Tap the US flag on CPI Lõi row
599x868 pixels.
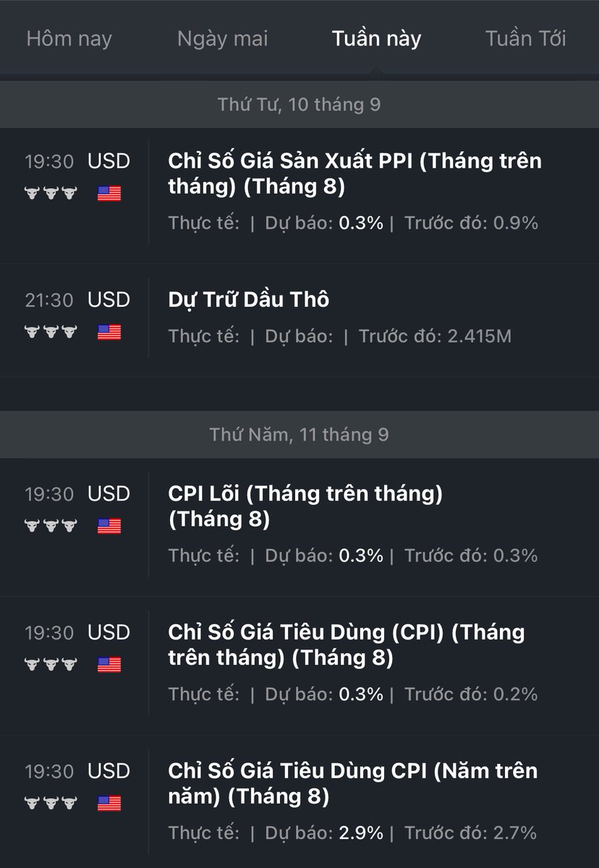pos(109,526)
